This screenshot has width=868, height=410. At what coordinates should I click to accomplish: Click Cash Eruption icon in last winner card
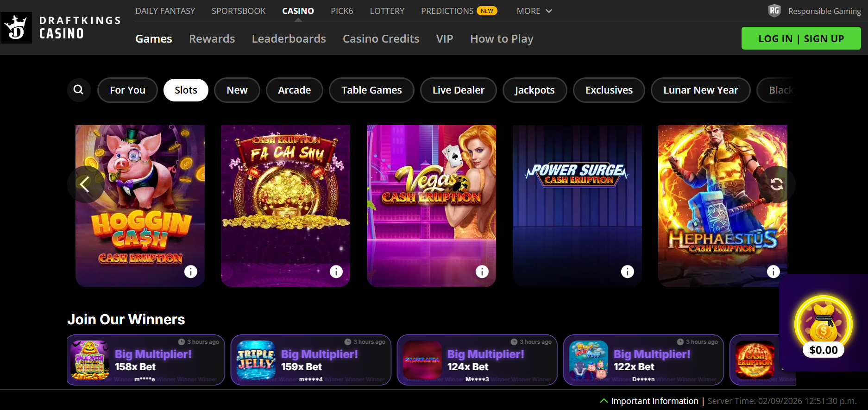(x=755, y=360)
